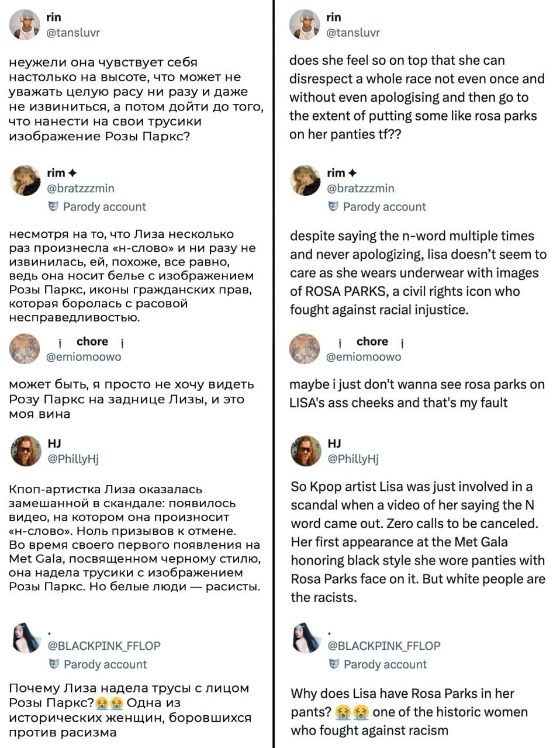Image resolution: width=560 pixels, height=748 pixels.
Task: Open the @tansluvr handle in the right column
Action: tap(353, 33)
